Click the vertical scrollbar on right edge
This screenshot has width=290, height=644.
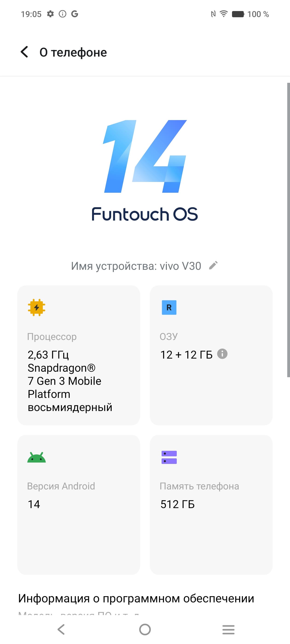click(288, 230)
